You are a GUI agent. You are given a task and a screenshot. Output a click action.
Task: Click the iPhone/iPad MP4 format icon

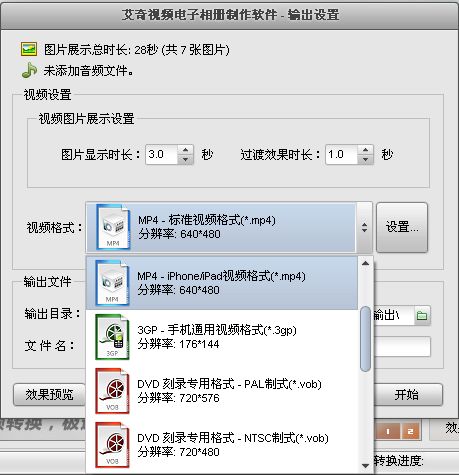click(112, 283)
